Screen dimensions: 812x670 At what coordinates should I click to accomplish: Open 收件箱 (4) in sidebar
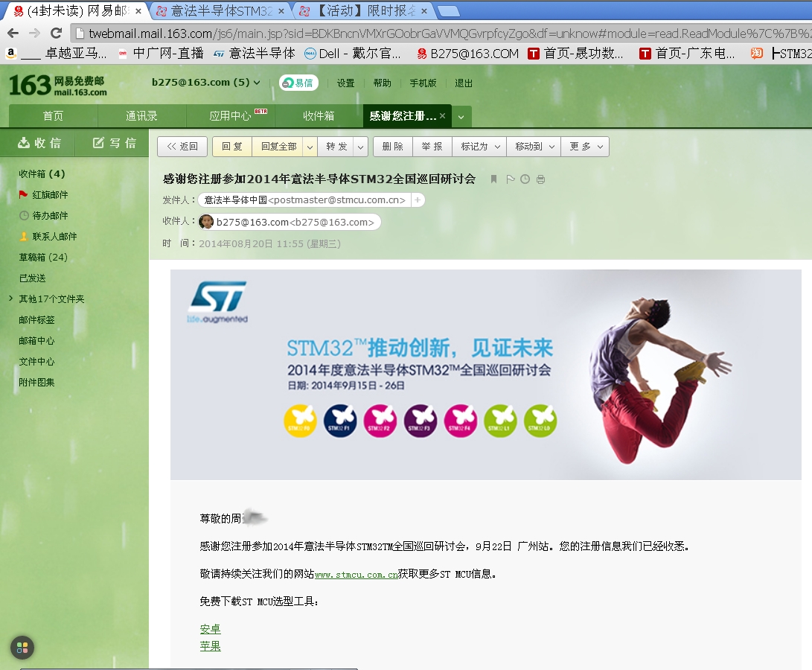coord(42,173)
